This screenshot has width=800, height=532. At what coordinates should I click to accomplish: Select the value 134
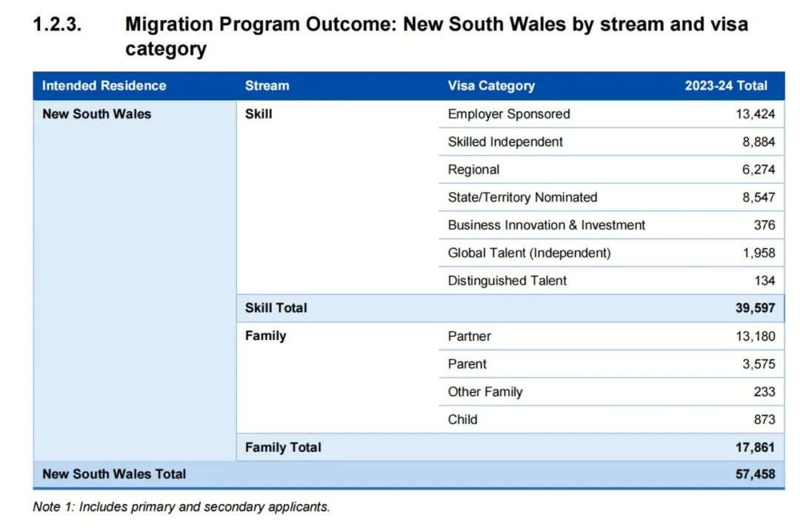[764, 280]
